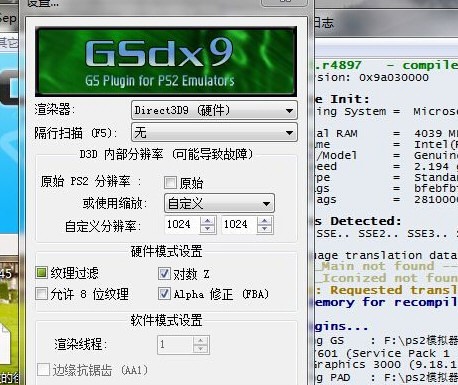Open the 或使用缩放 scaling dropdown set to 自定义

coord(219,203)
